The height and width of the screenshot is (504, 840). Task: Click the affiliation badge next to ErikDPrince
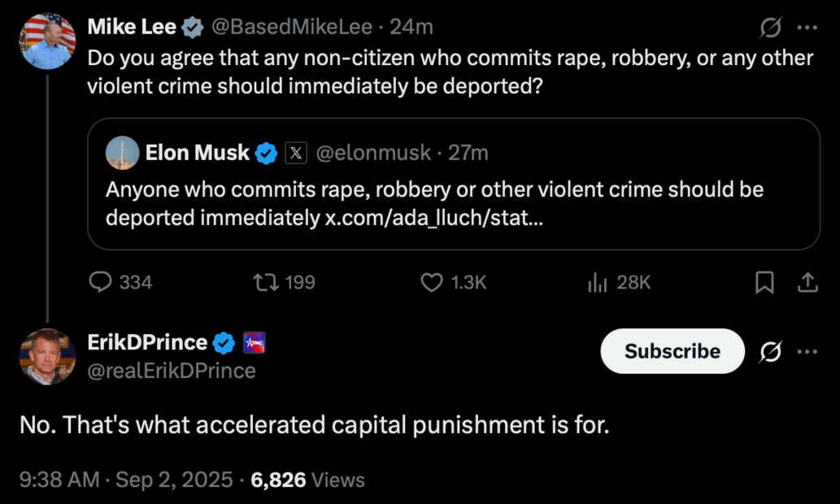tap(255, 343)
